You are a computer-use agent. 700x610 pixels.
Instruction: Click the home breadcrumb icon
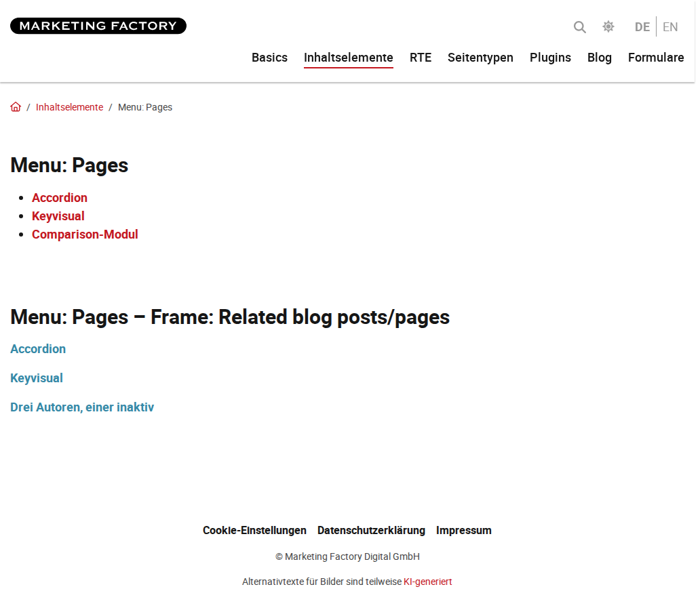(16, 107)
